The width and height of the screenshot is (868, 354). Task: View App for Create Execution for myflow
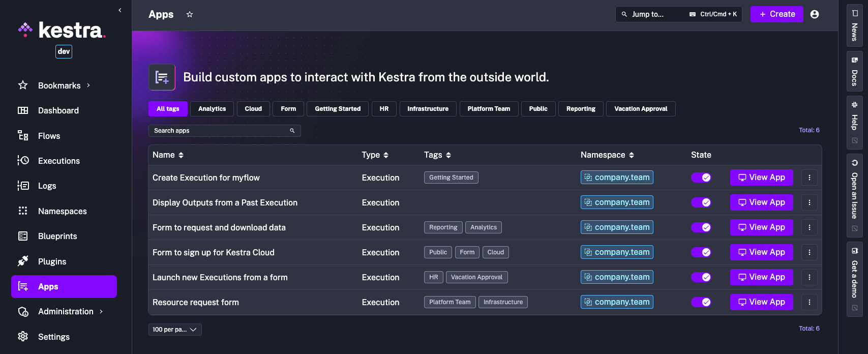[x=761, y=178]
